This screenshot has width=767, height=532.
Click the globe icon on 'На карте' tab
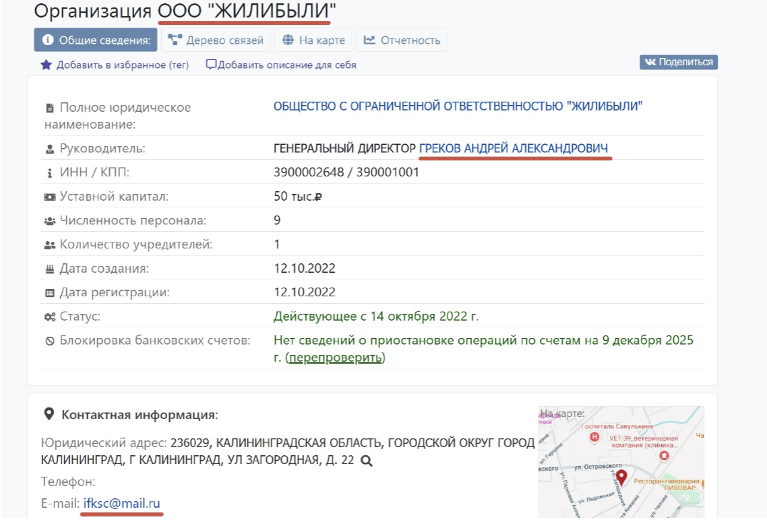tap(288, 40)
